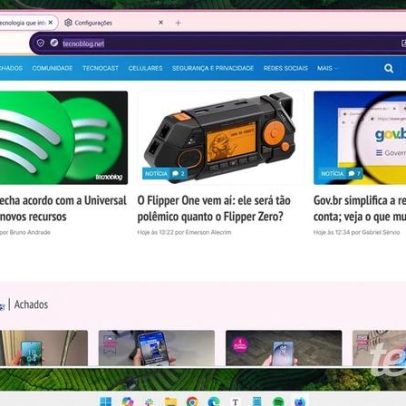Open the CELULARES menu item

(145, 68)
